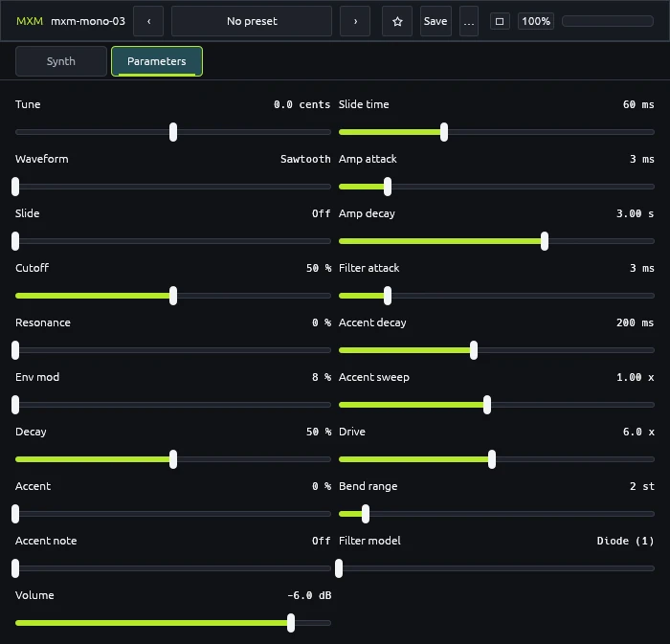Screen dimensions: 670x644
Task: Go to the next preset arrow
Action: tap(355, 21)
